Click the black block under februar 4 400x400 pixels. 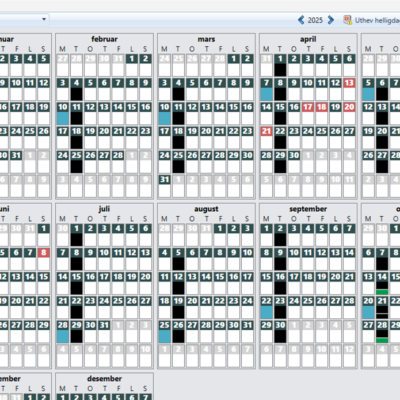pos(76,94)
